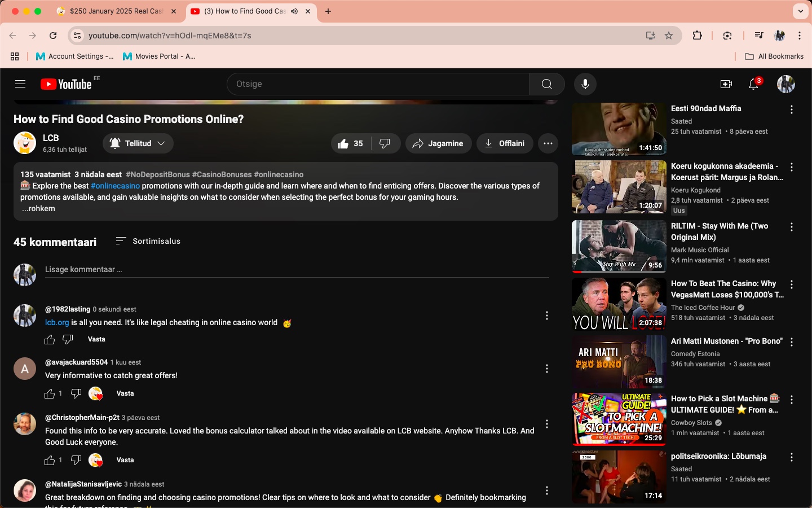This screenshot has width=812, height=508.
Task: Click the Jagamine share button
Action: point(438,143)
